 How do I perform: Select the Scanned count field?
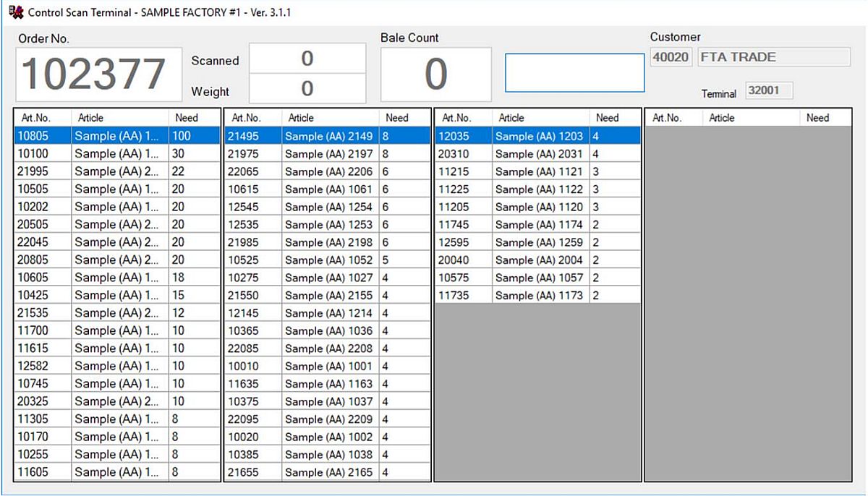(307, 59)
